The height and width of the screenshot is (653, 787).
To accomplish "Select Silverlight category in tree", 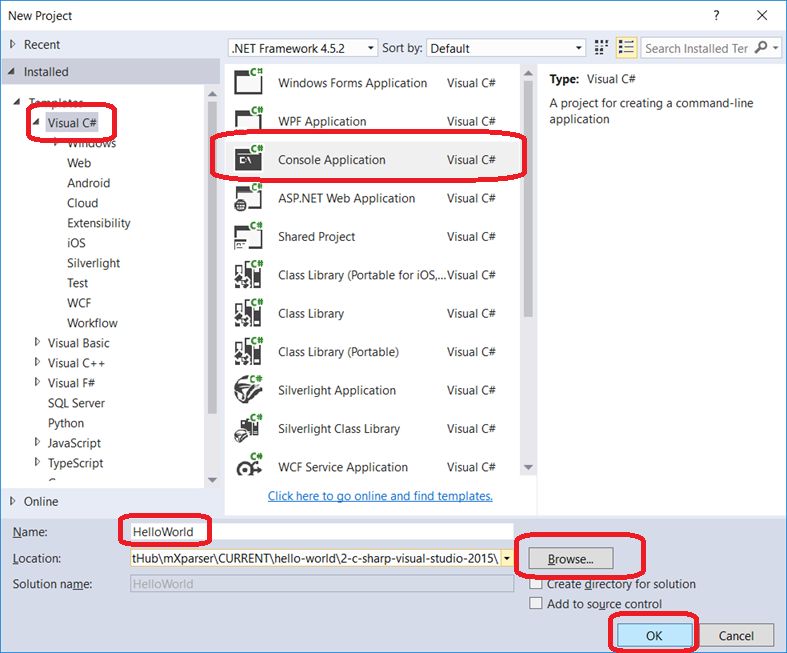I will click(x=93, y=263).
